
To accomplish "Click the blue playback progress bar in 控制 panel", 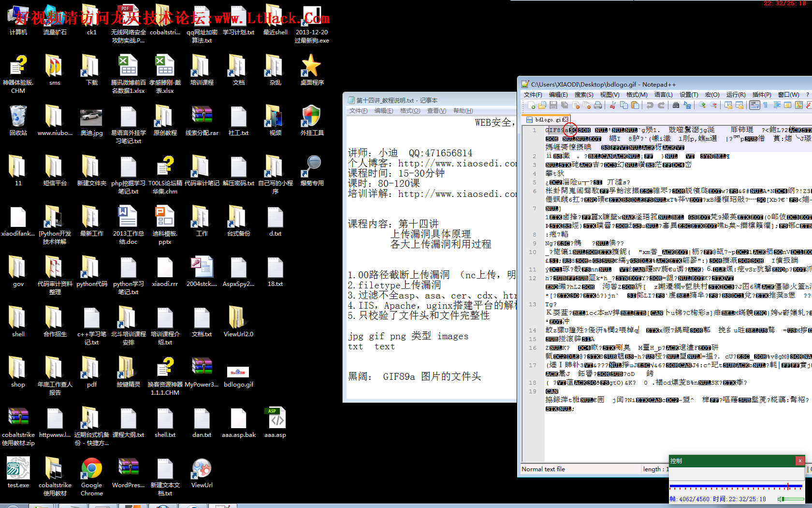I will point(736,486).
